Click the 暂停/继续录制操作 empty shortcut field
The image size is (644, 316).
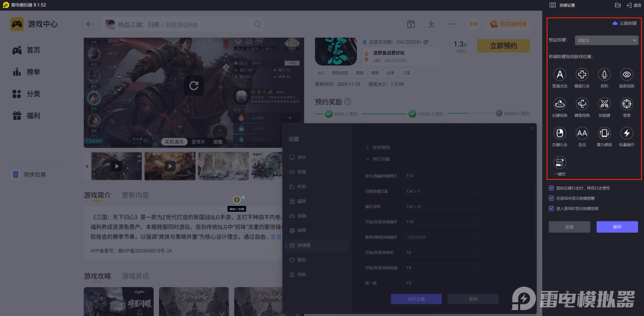click(442, 237)
